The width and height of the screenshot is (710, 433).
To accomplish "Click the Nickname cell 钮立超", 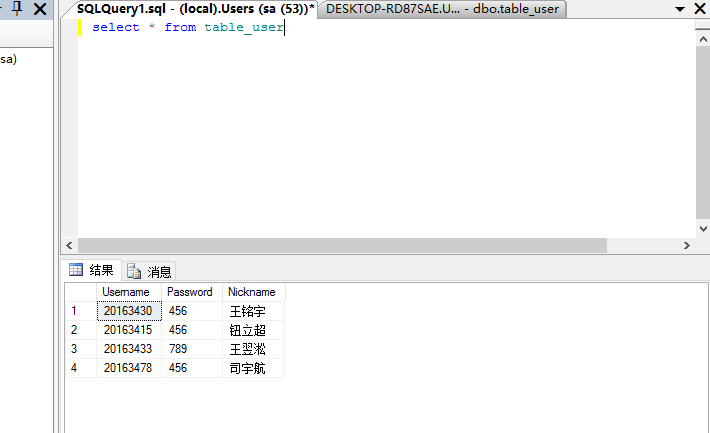I will click(x=254, y=330).
